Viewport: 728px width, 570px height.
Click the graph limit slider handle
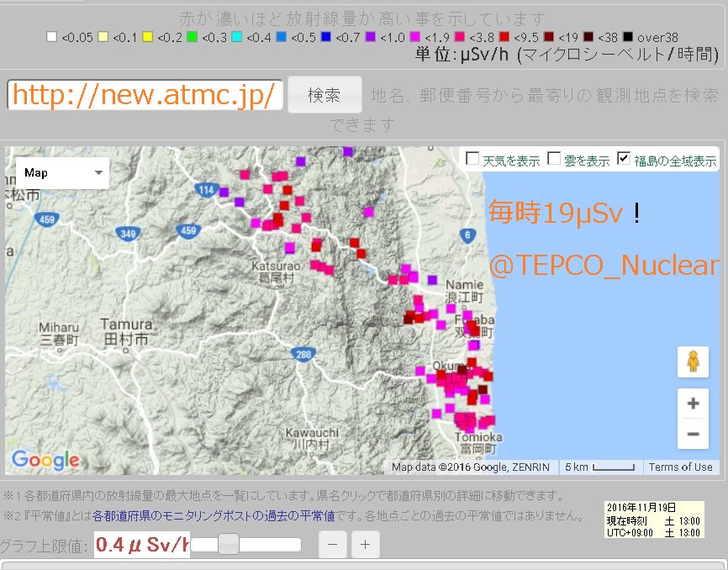click(x=229, y=544)
